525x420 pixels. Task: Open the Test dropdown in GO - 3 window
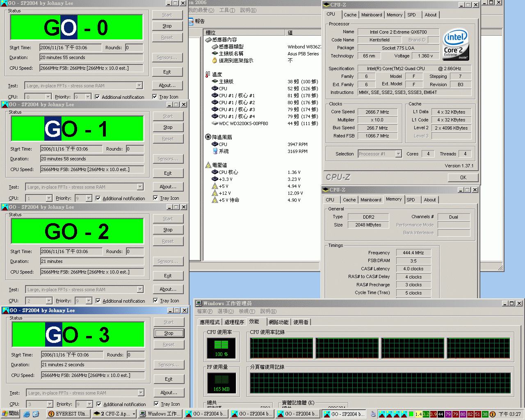[x=141, y=393]
